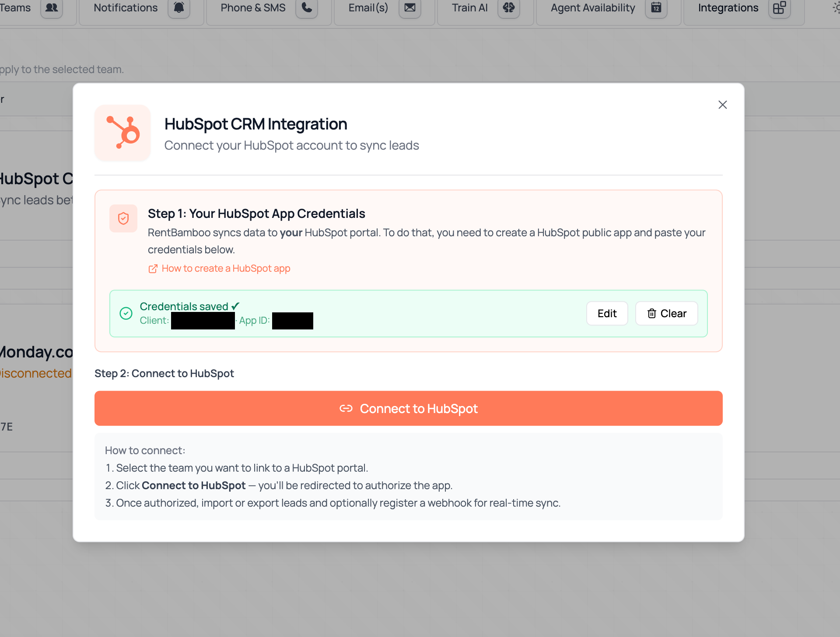Click the green check circle icon
Viewport: 840px width, 637px height.
[126, 313]
